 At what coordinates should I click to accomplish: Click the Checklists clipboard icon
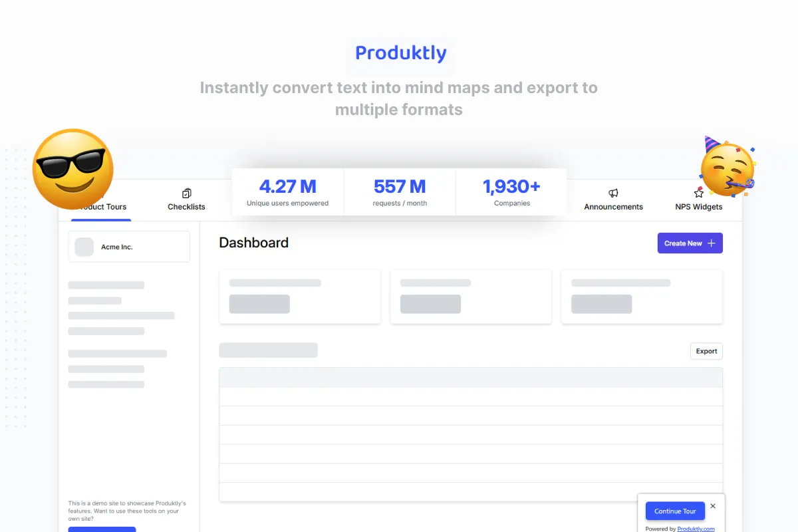(186, 193)
